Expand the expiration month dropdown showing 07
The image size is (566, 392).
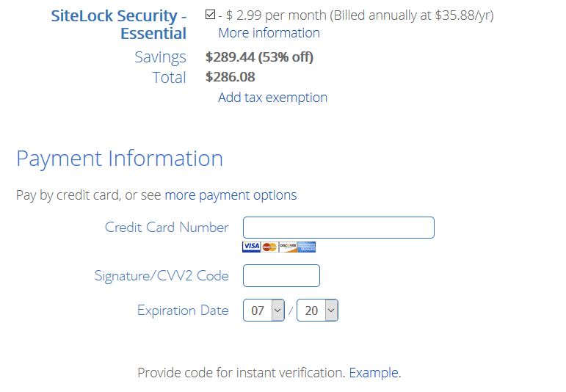[x=264, y=310]
